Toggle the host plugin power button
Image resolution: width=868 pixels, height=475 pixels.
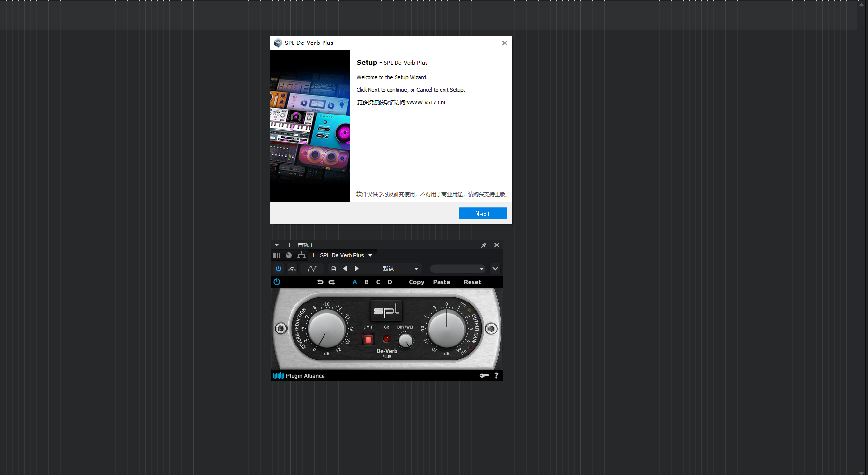279,269
